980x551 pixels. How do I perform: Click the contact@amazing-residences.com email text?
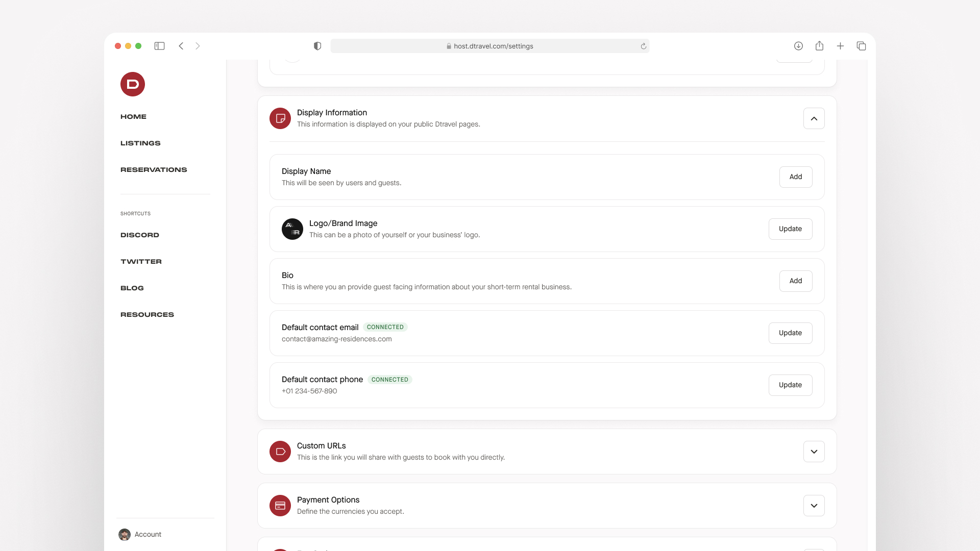coord(337,339)
